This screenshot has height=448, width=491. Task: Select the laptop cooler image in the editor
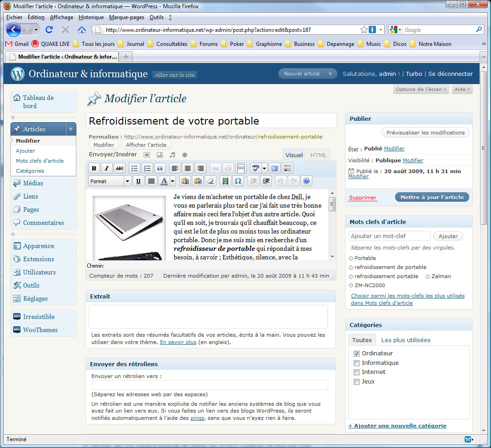pos(129,228)
